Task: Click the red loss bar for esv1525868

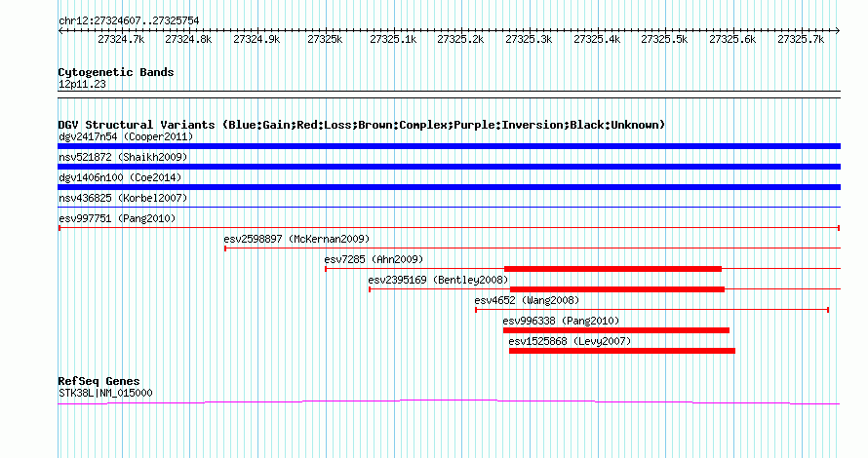Action: [x=622, y=351]
